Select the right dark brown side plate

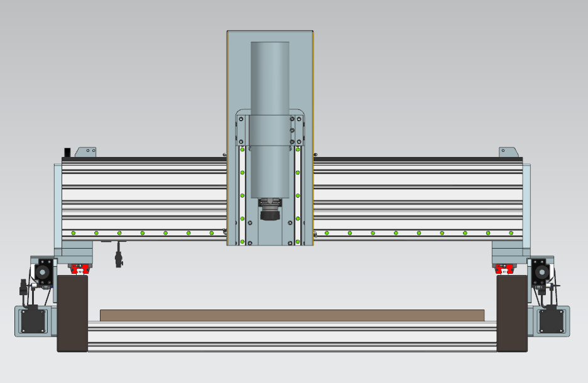click(512, 314)
